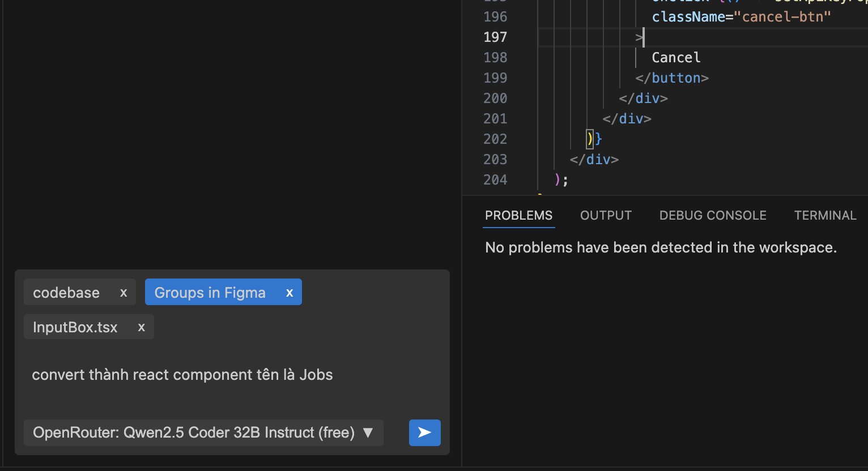This screenshot has height=471, width=868.
Task: Select line number 204 in the gutter
Action: pyautogui.click(x=495, y=180)
